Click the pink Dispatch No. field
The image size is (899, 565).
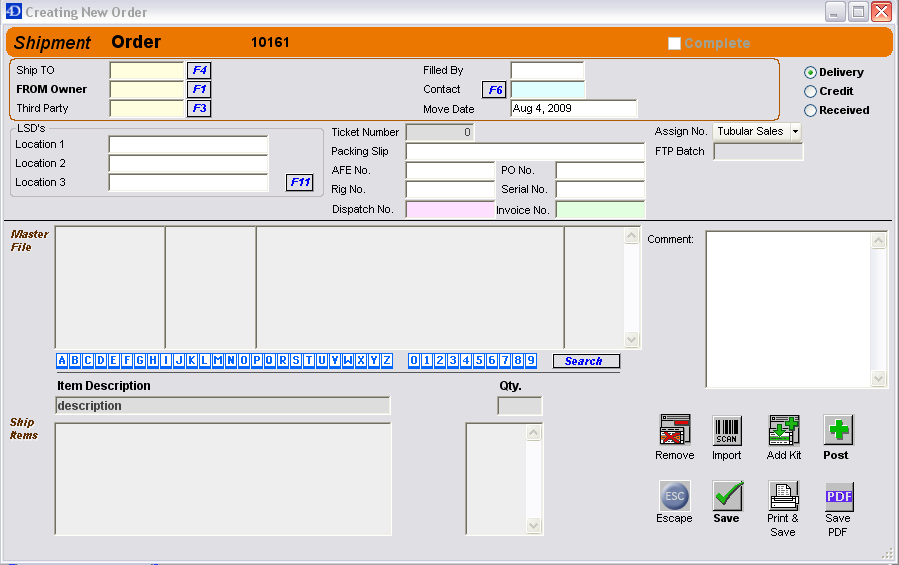click(450, 209)
